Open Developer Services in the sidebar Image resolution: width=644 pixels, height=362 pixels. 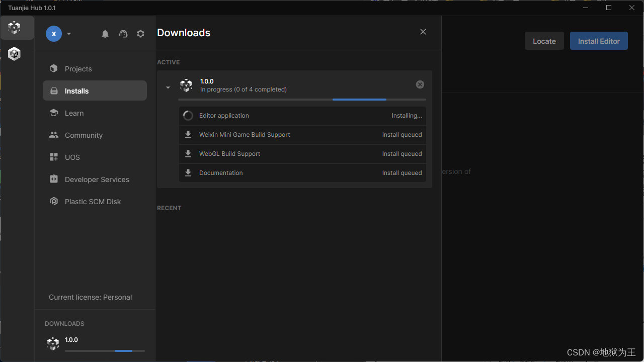(95, 179)
